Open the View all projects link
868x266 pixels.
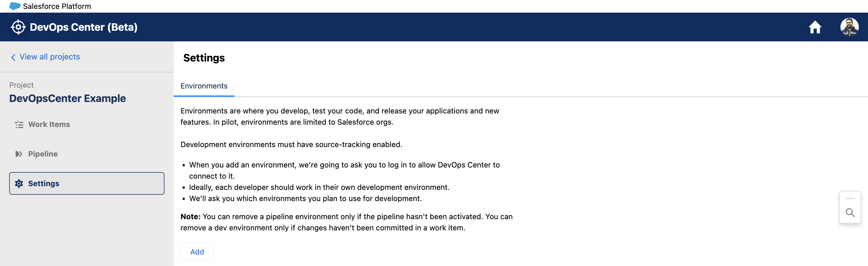pyautogui.click(x=50, y=57)
